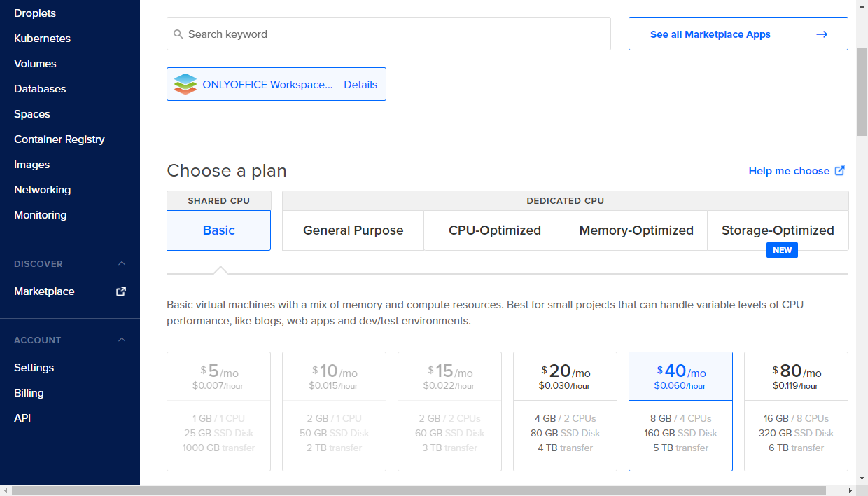Image resolution: width=868 pixels, height=496 pixels.
Task: Click the ONLYOFFICE Workspace app icon
Action: click(185, 83)
